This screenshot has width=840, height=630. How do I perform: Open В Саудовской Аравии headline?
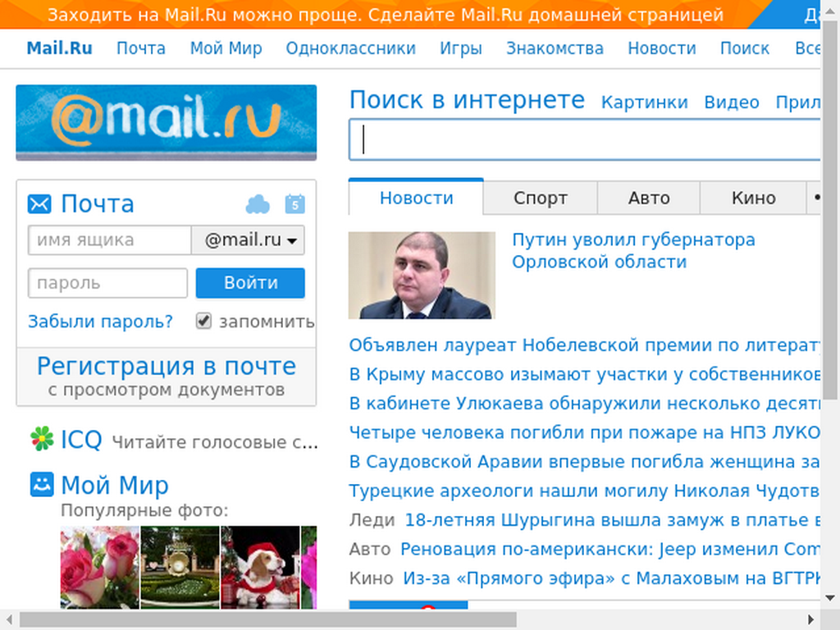584,461
